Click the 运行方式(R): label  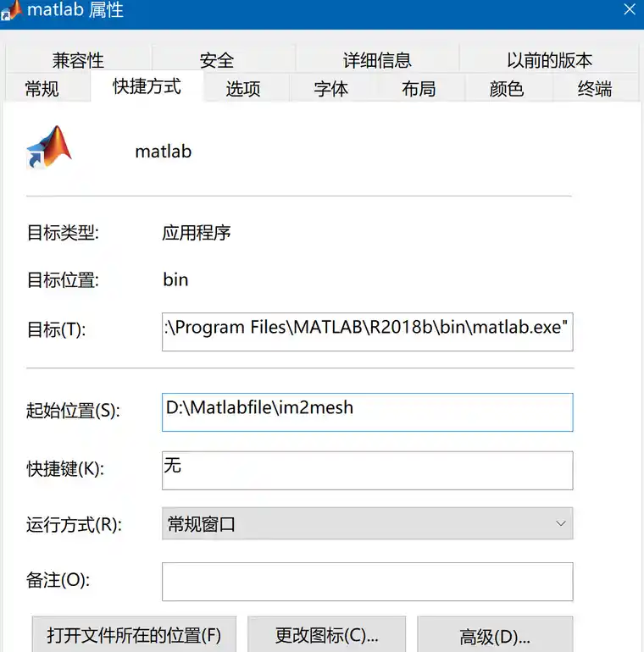(x=74, y=524)
